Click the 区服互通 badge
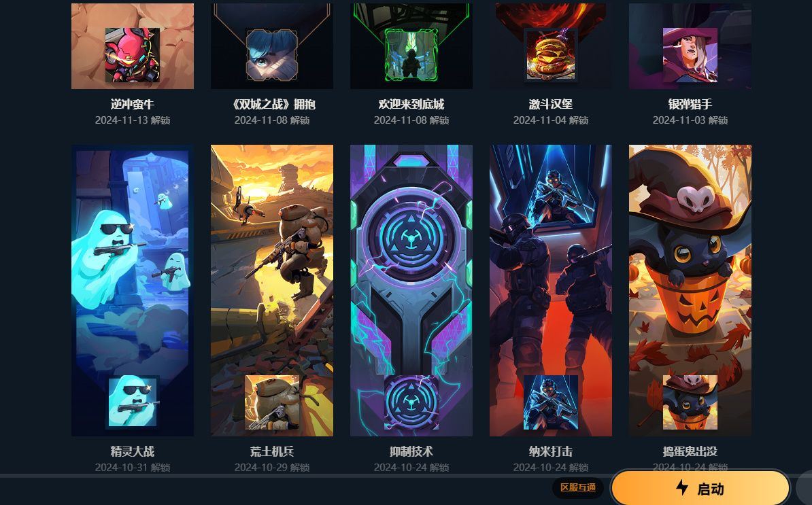This screenshot has width=812, height=505. coord(578,487)
